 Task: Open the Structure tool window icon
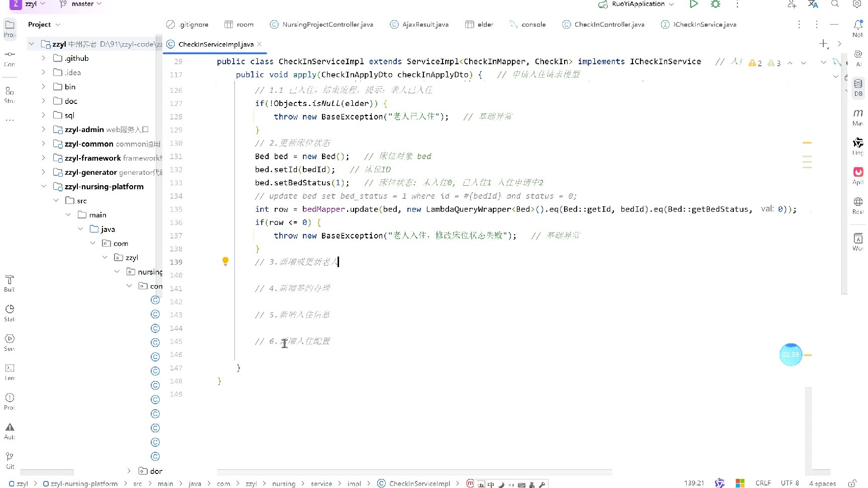(x=10, y=94)
